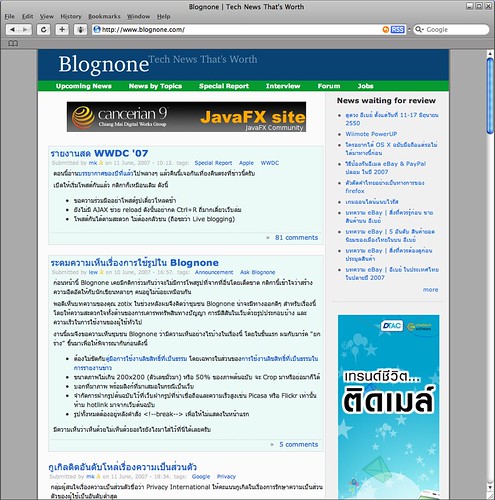This screenshot has width=495, height=500.
Task: Click the browser forward arrow button
Action: coord(25,30)
